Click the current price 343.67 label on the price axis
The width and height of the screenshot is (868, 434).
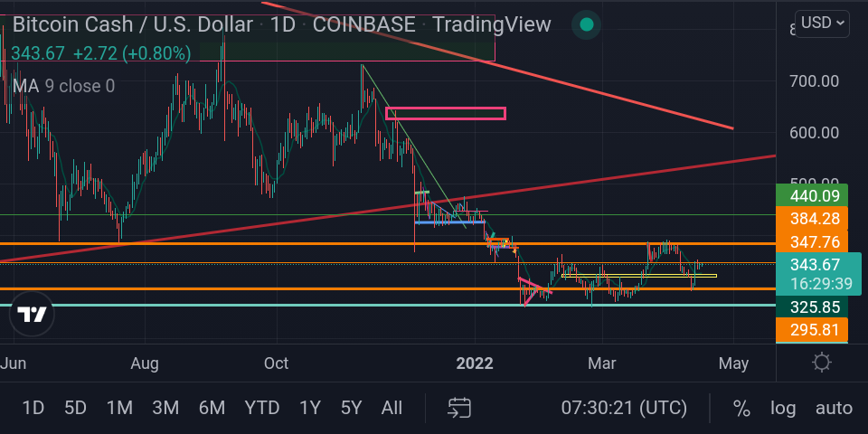click(x=815, y=265)
